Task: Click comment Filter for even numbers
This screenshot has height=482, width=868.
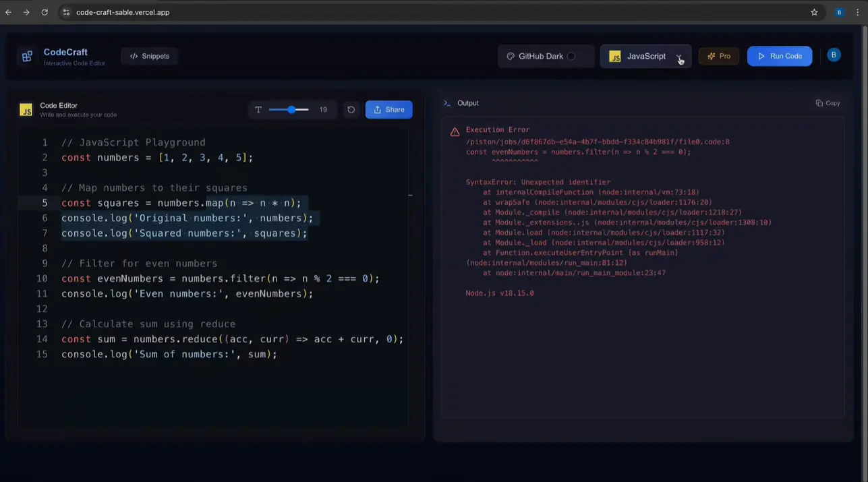Action: point(140,264)
